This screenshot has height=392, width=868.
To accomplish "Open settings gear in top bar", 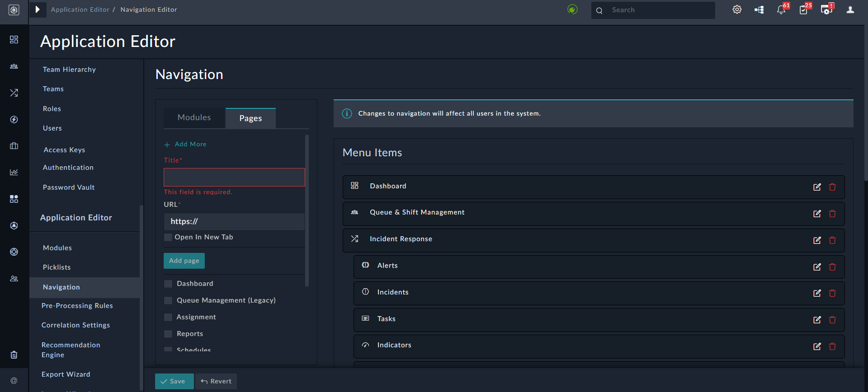I will tap(737, 9).
